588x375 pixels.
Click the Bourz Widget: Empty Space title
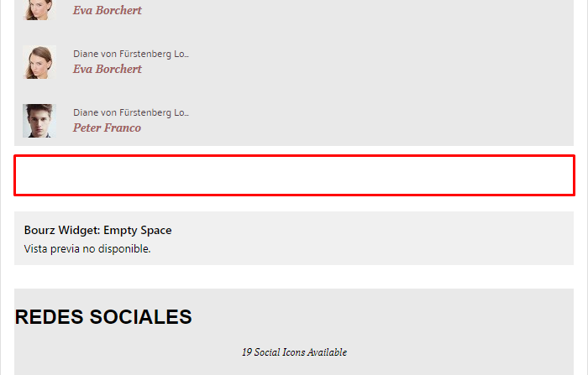[x=98, y=230]
